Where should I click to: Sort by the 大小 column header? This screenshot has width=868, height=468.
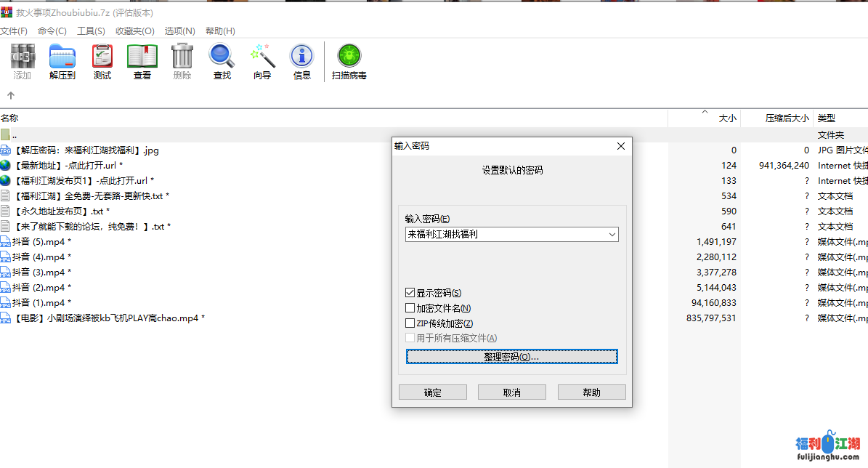pyautogui.click(x=728, y=118)
